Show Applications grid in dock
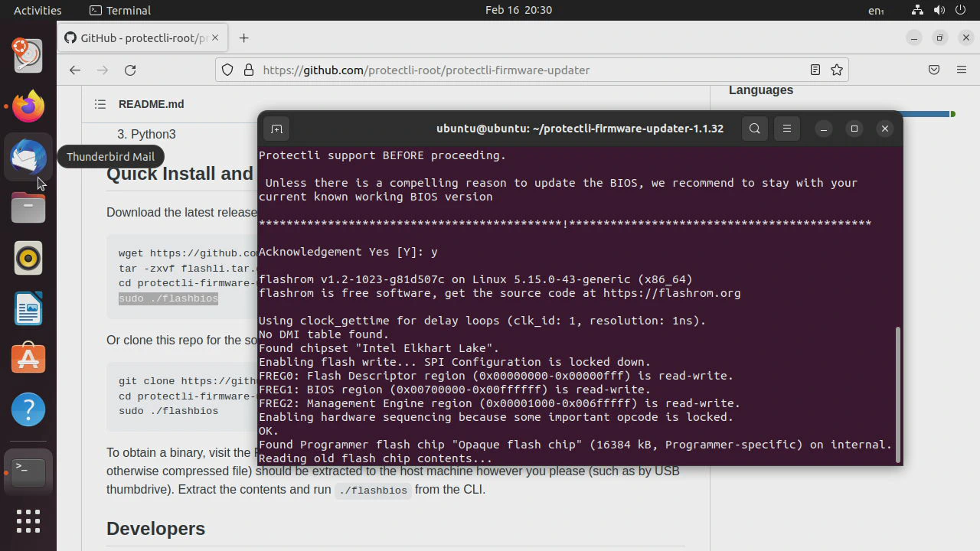This screenshot has height=551, width=980. click(28, 522)
